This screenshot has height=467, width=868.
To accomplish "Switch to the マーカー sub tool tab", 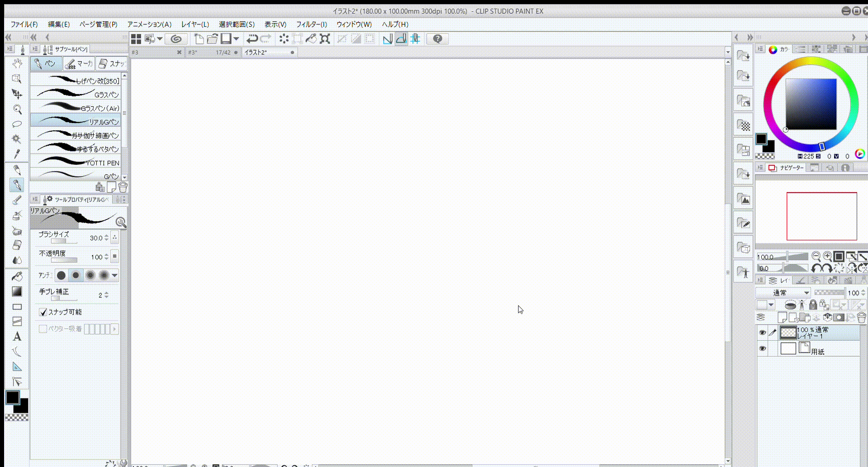I will [79, 64].
